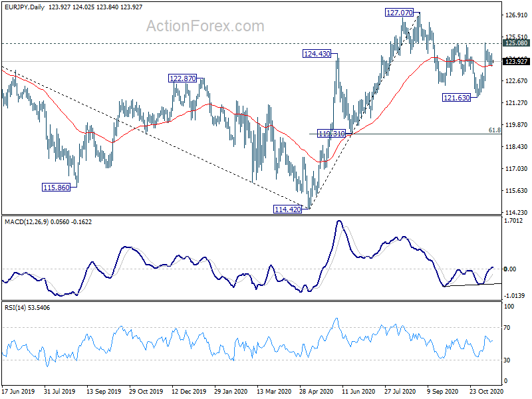The height and width of the screenshot is (399, 532).
Task: Click the 118.430 price axis value
Action: (x=517, y=147)
